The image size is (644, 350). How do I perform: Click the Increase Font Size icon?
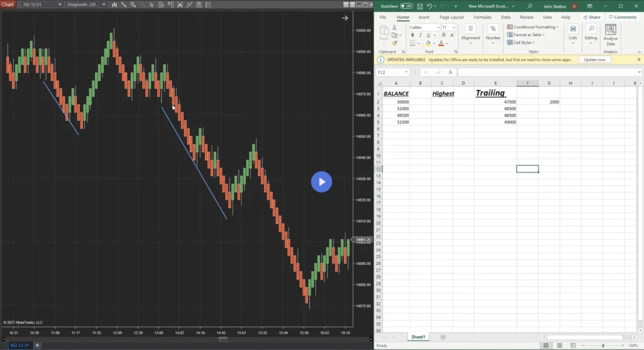[x=444, y=35]
